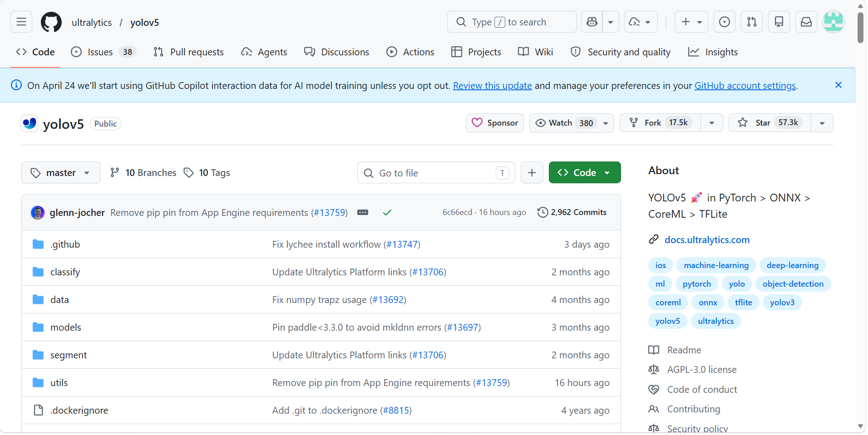Open the Actions tab
Image resolution: width=868 pixels, height=435 pixels.
[410, 52]
